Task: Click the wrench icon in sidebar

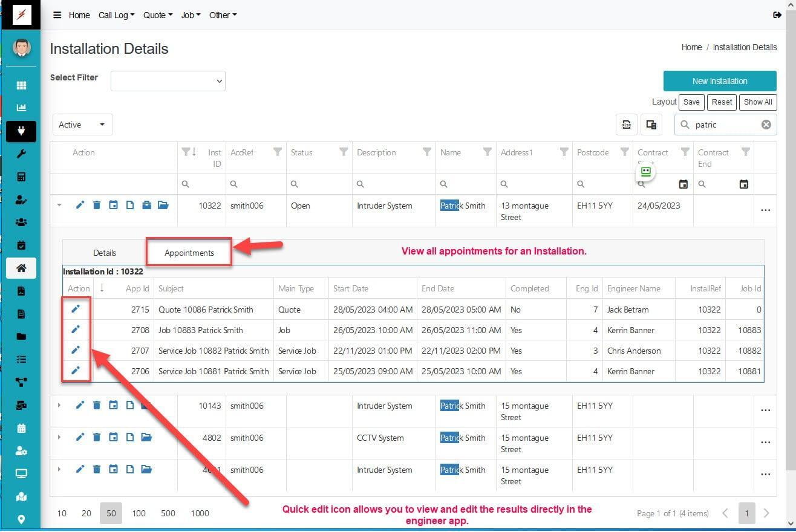Action: coord(21,154)
